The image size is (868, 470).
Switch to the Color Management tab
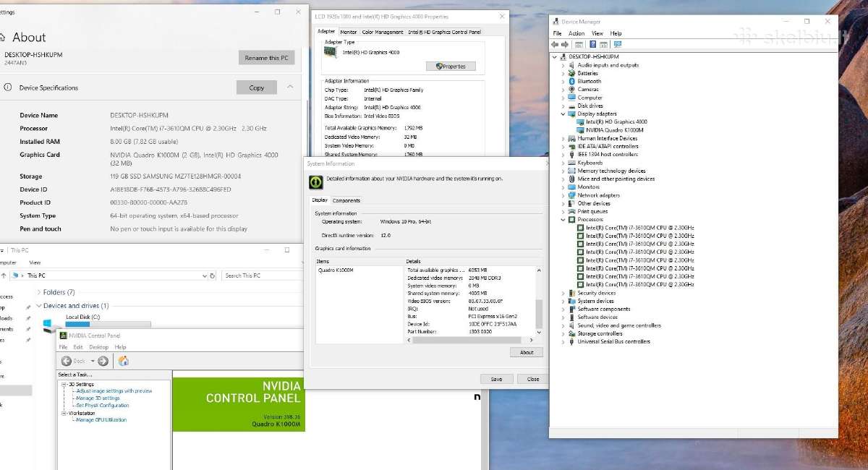point(383,32)
